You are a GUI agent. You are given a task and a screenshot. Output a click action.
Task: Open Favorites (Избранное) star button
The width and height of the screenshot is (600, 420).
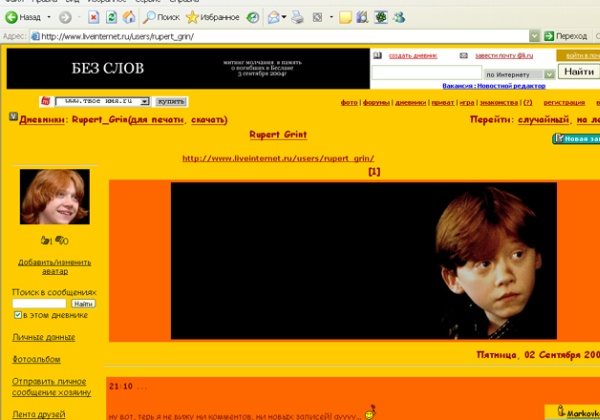click(213, 17)
